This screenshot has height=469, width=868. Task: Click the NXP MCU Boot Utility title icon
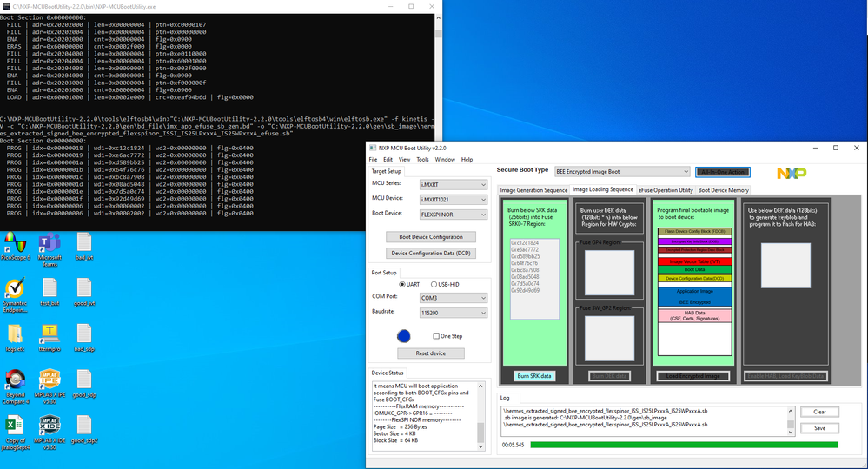(373, 148)
